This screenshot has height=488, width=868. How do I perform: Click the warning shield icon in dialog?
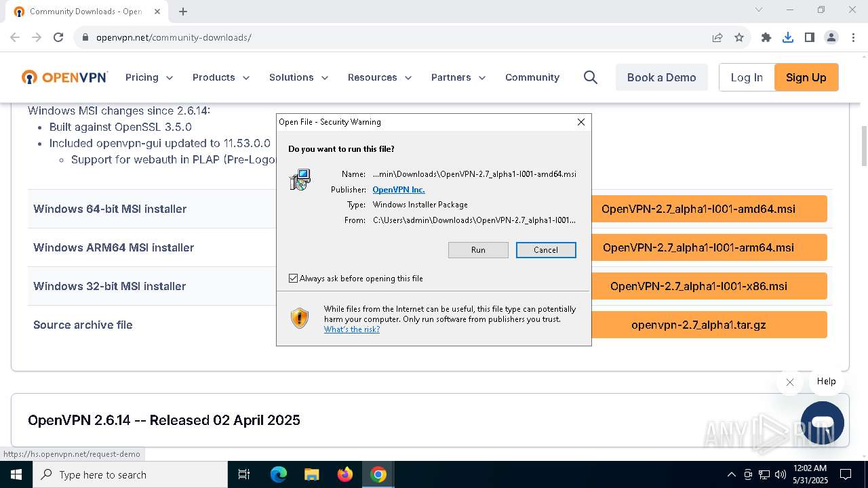coord(300,319)
